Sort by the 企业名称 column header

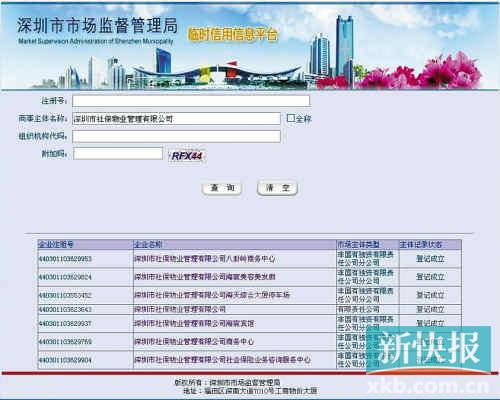(148, 244)
